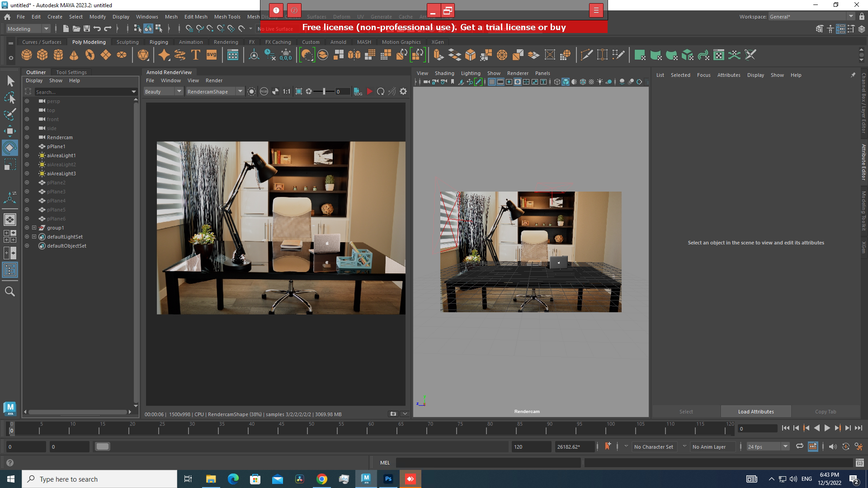Click the refresh render icon in RenderView
This screenshot has width=868, height=488.
(381, 92)
